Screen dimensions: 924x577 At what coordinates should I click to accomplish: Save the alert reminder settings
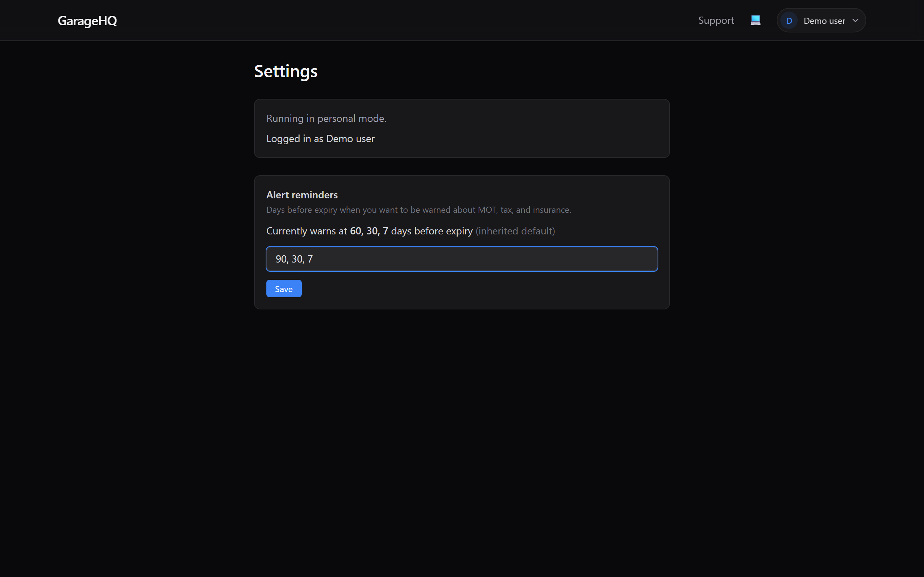283,288
